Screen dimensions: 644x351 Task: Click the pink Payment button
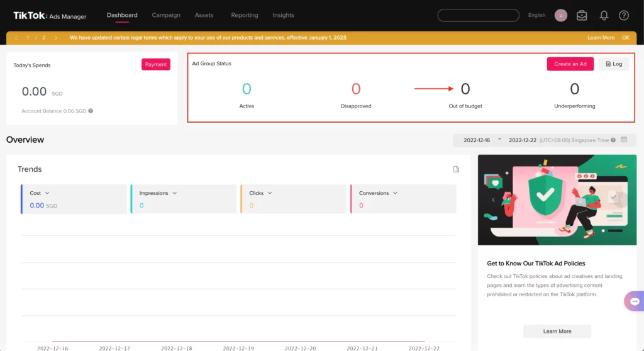coord(155,64)
